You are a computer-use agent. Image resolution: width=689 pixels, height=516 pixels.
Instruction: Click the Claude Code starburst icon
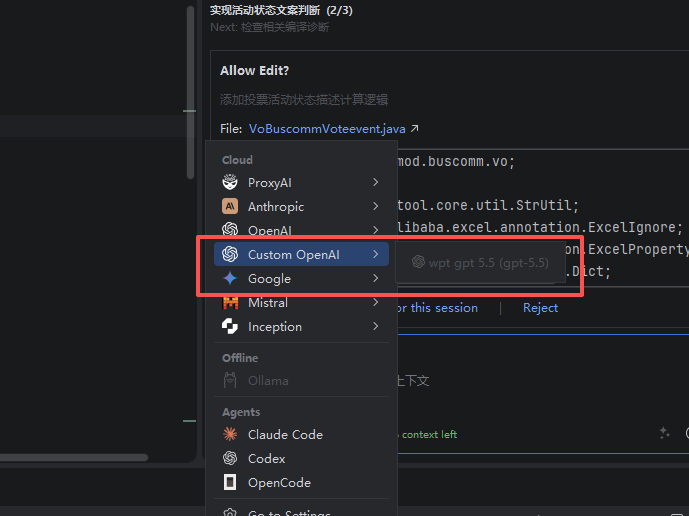click(x=230, y=434)
